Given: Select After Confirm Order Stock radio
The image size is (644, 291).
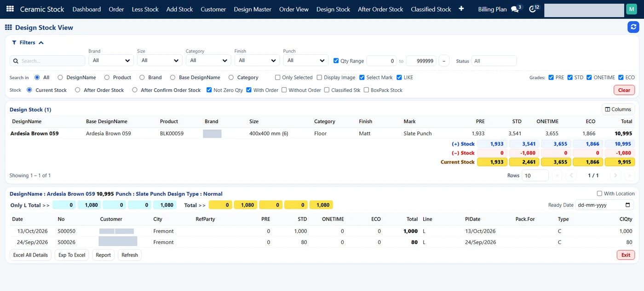Looking at the screenshot, I should [135, 90].
